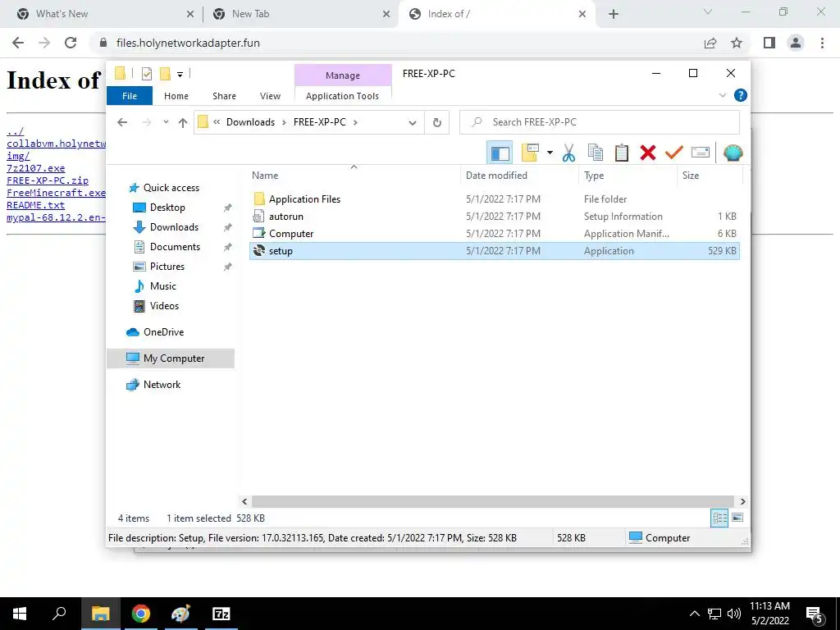Open the View ribbon tab
Screen dimensions: 840x630
[270, 96]
